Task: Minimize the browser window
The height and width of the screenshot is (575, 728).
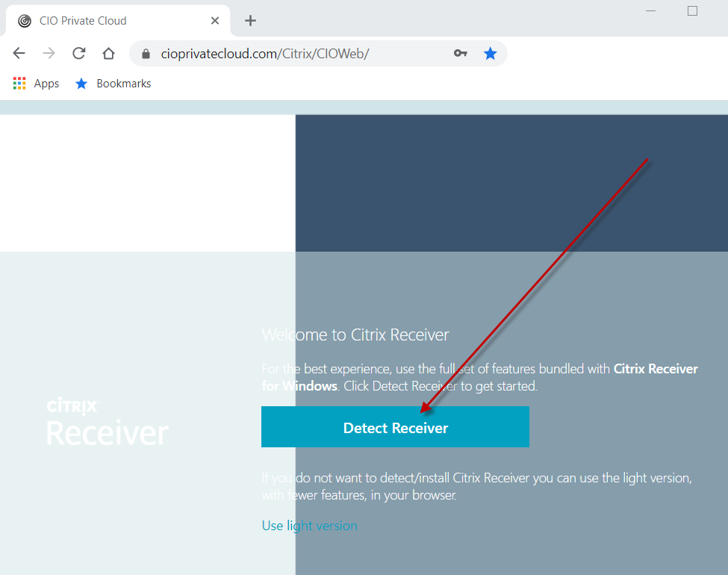Action: [x=651, y=10]
